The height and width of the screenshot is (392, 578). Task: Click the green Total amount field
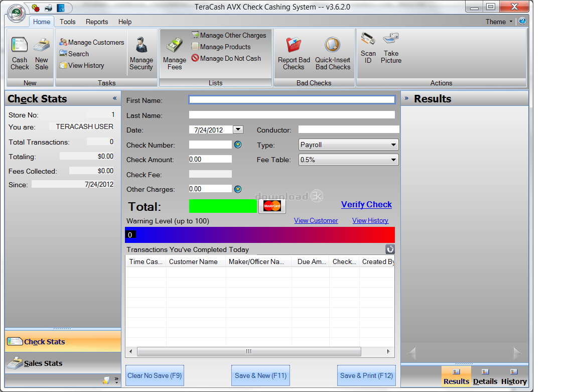pos(223,206)
